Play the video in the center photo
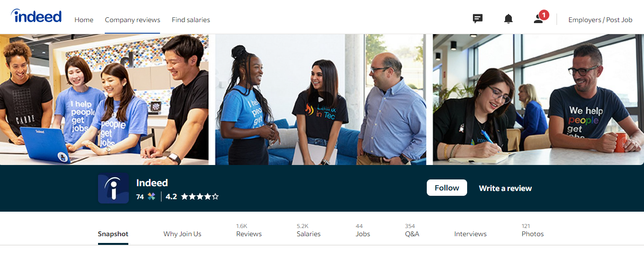The width and height of the screenshot is (644, 254). [x=321, y=100]
